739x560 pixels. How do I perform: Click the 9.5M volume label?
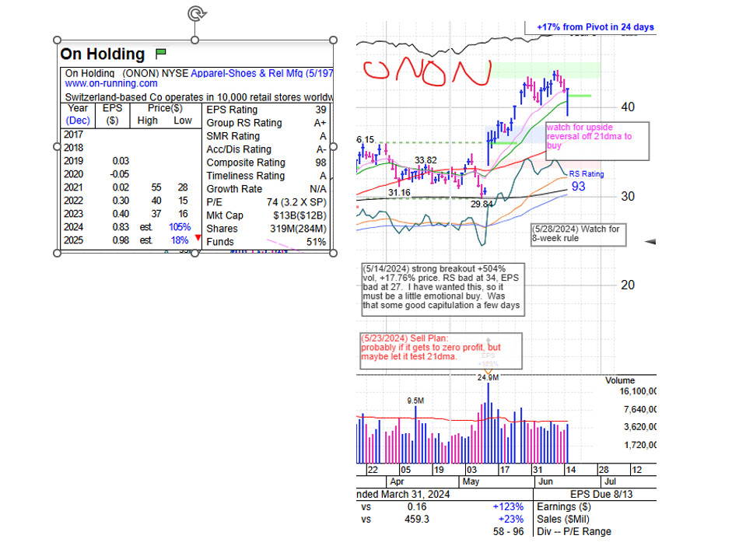pos(415,401)
